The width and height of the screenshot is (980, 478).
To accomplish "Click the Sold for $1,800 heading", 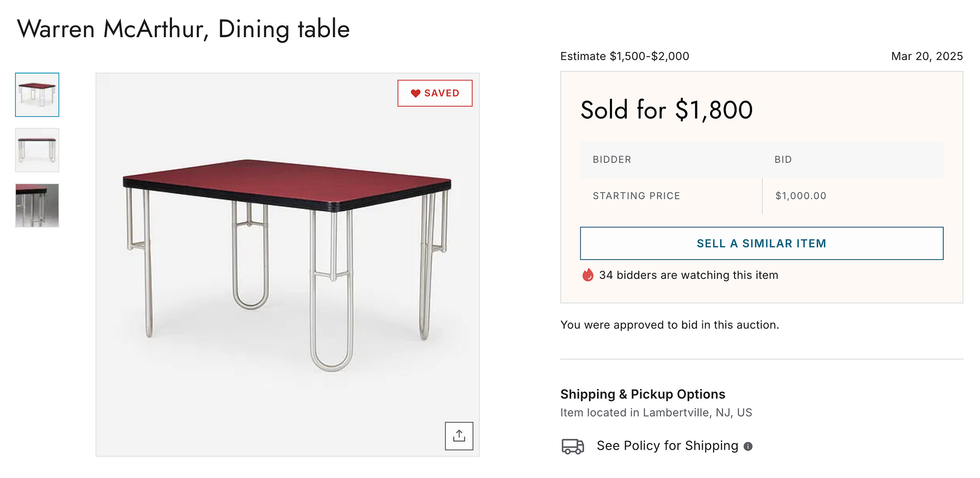I will tap(666, 110).
